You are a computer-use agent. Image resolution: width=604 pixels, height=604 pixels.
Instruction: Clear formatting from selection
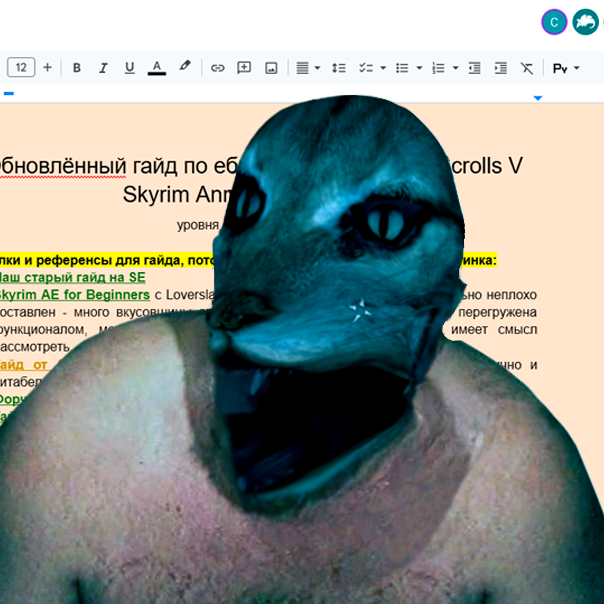click(x=527, y=68)
